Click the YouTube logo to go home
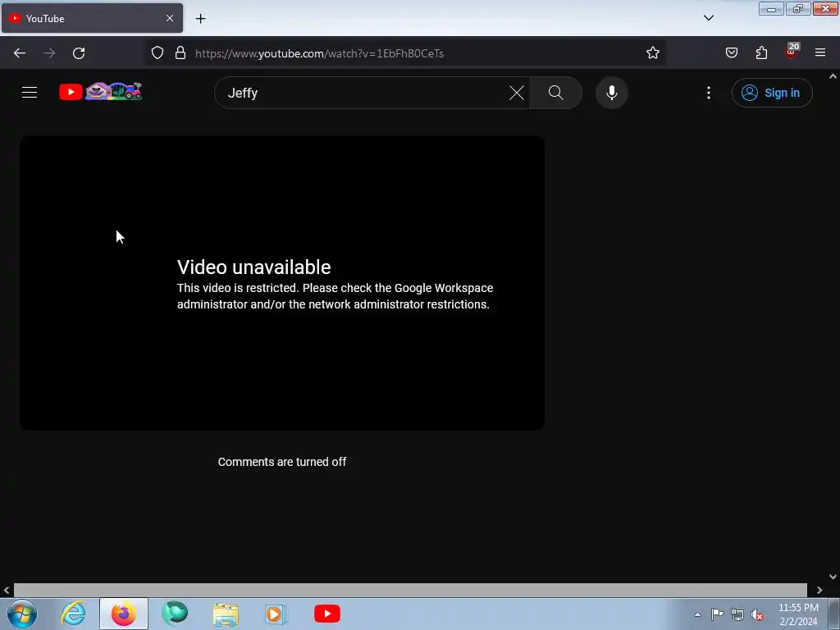The height and width of the screenshot is (630, 840). click(101, 92)
